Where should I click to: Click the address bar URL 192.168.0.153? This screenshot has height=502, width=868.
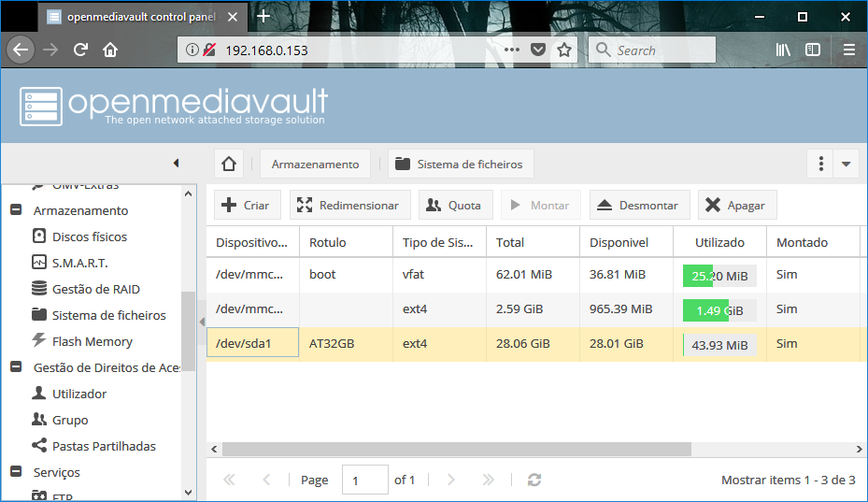[266, 50]
